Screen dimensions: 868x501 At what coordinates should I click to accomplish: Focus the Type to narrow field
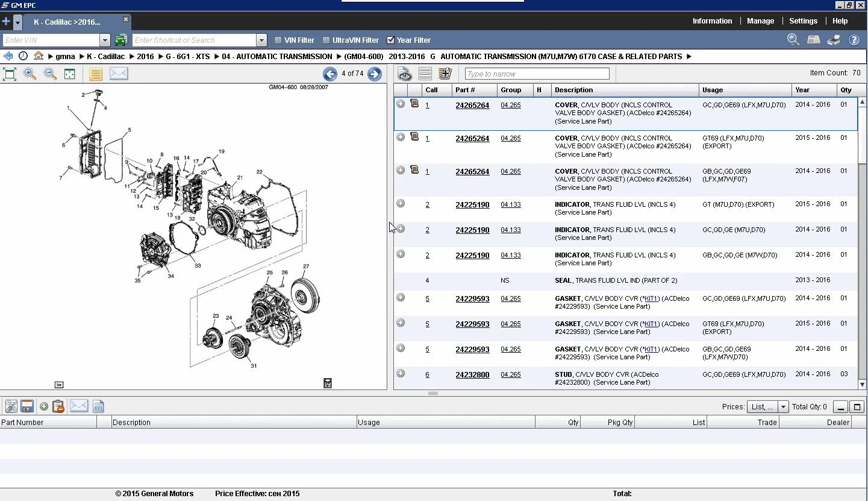(x=537, y=74)
